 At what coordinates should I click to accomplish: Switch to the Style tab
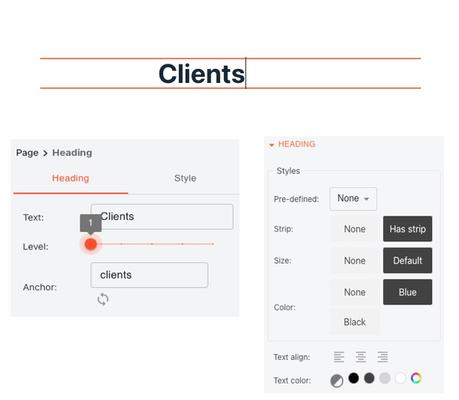(185, 178)
